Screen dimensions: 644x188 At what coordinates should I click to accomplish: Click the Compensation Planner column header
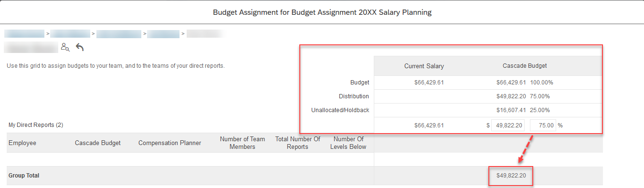[x=169, y=143]
